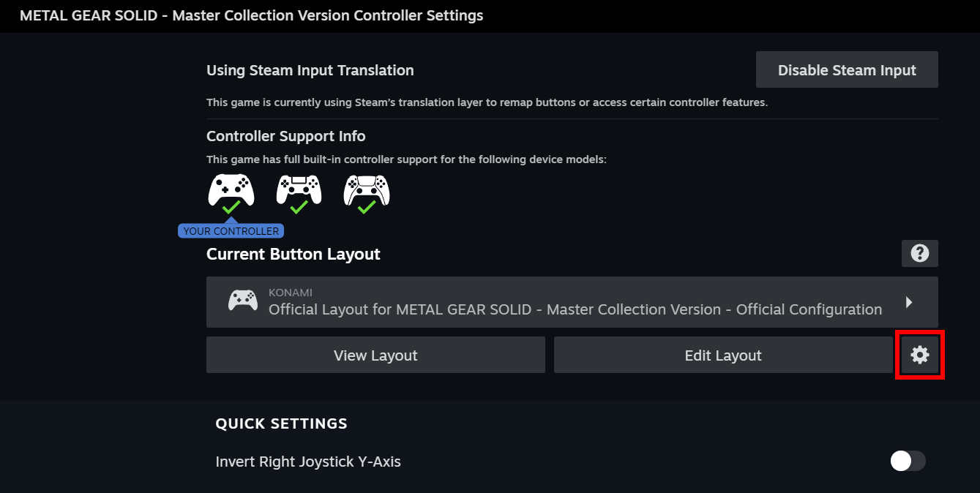The height and width of the screenshot is (493, 980).
Task: Click the Invert Right Joystick Y-Axis label
Action: (x=308, y=462)
